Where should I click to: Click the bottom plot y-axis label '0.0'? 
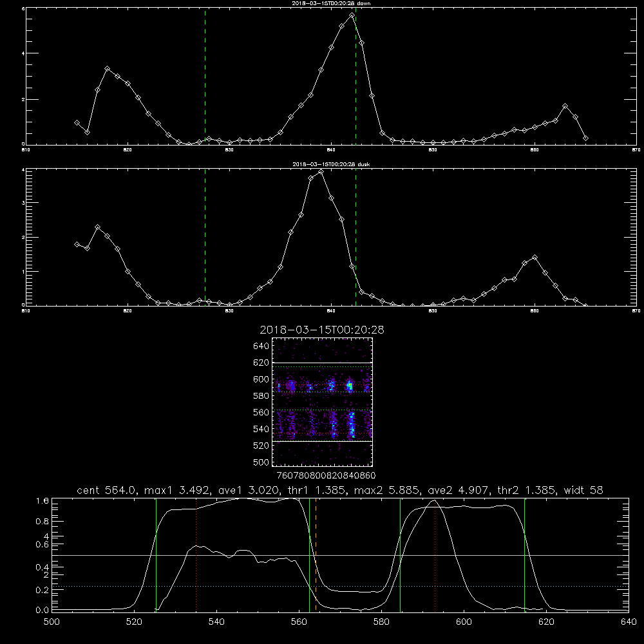tap(43, 610)
